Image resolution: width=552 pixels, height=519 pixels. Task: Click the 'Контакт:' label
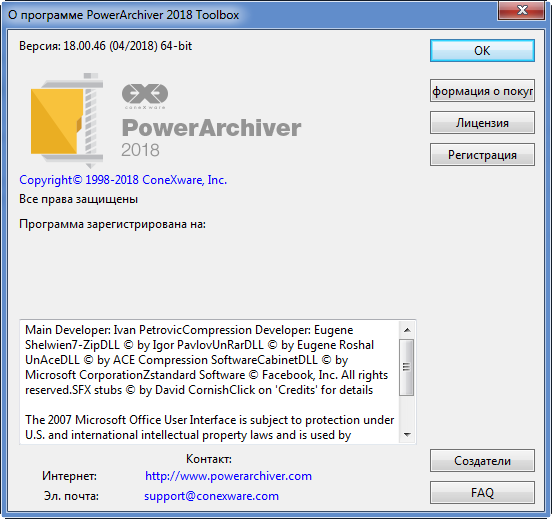pos(209,458)
